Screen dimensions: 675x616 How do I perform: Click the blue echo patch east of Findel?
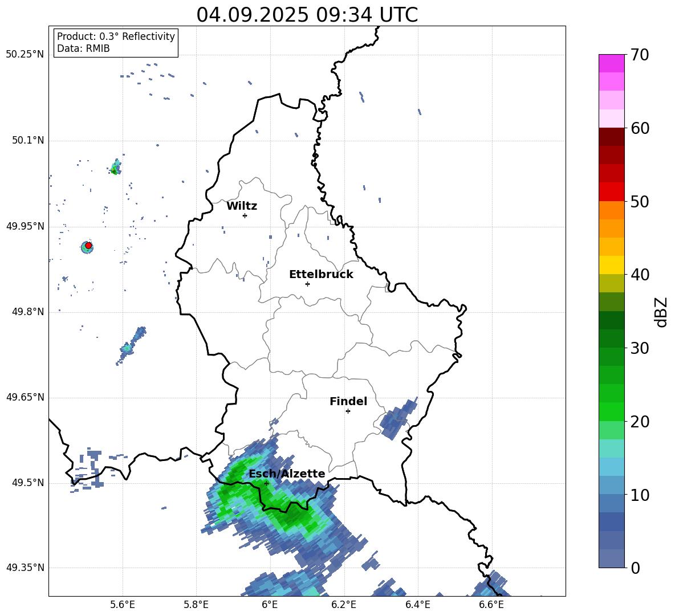(x=398, y=418)
